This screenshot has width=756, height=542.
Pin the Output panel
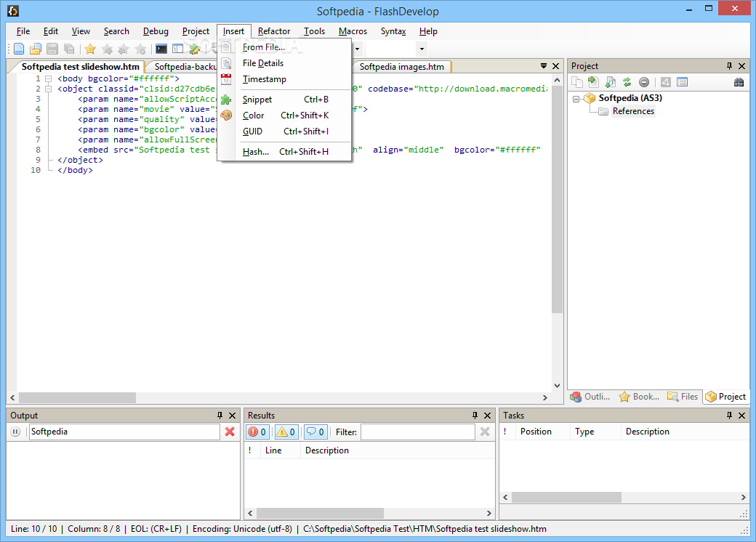pos(220,416)
